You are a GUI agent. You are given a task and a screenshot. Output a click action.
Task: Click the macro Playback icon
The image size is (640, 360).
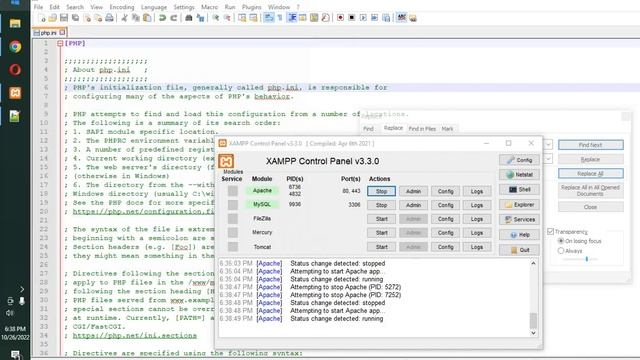(363, 18)
